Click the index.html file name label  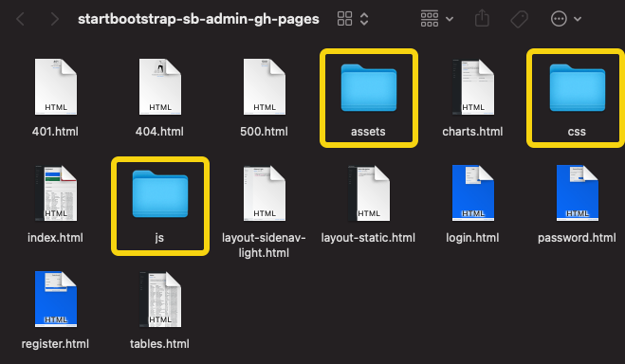point(55,238)
